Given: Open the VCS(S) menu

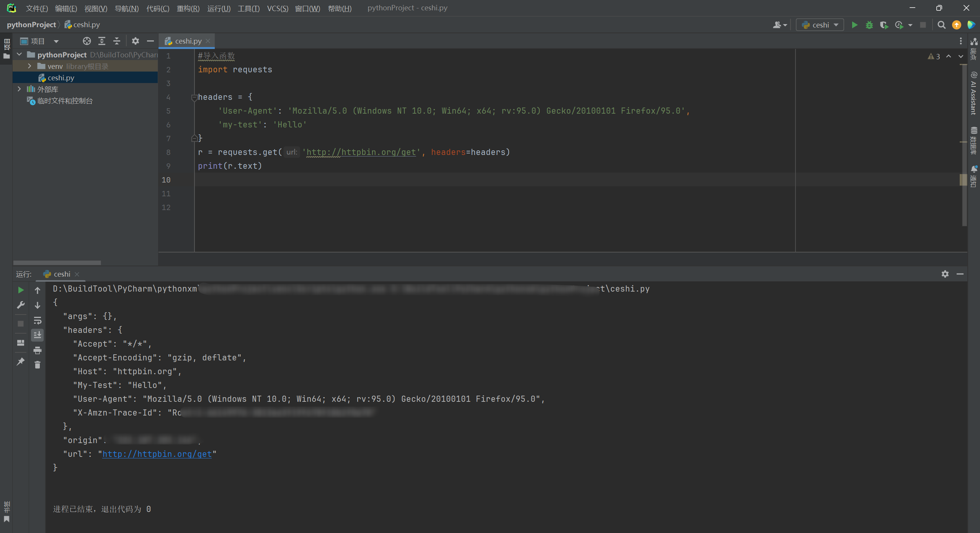Looking at the screenshot, I should click(278, 8).
